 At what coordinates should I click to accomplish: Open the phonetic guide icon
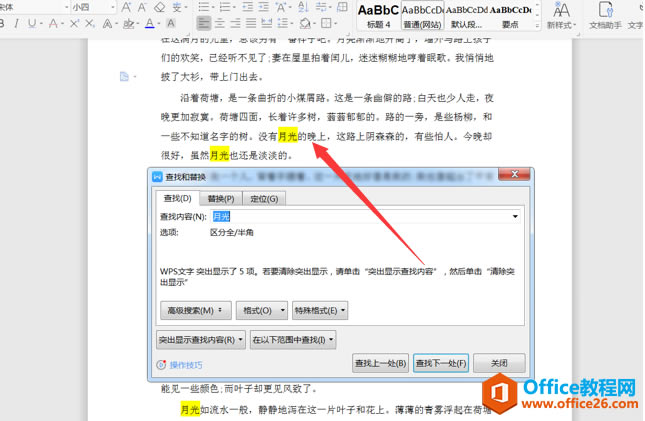[x=177, y=7]
